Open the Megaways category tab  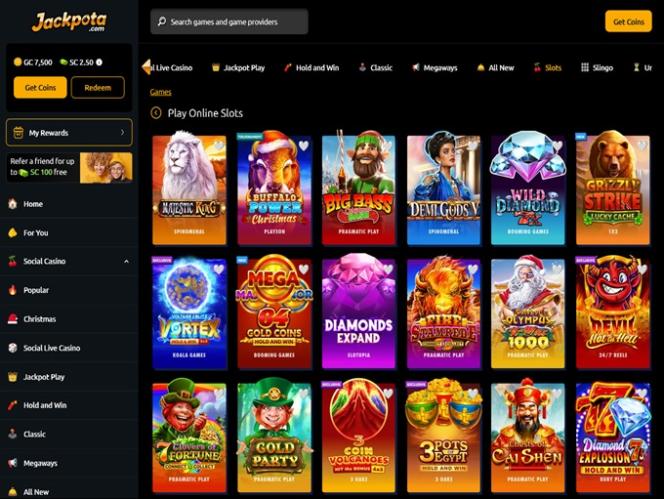(434, 68)
